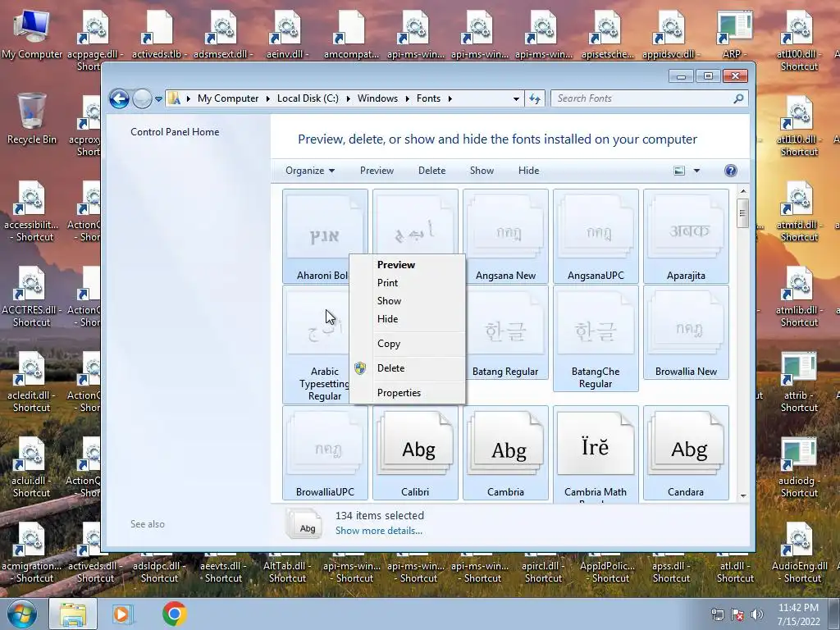
Task: Expand the arrow after Fonts in breadcrumb
Action: (450, 98)
